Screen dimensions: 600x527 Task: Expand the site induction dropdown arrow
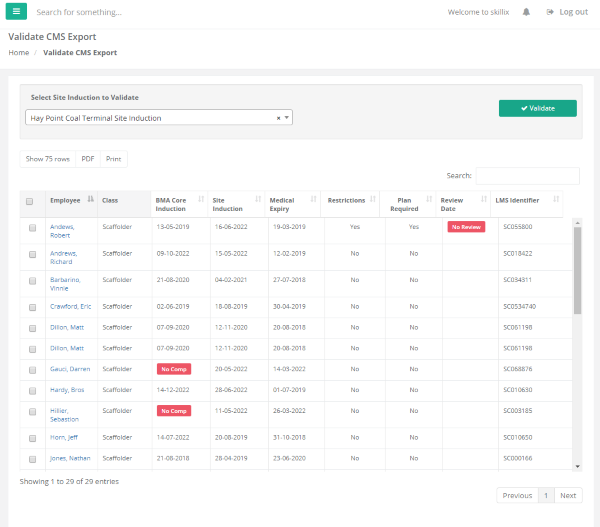pyautogui.click(x=287, y=118)
